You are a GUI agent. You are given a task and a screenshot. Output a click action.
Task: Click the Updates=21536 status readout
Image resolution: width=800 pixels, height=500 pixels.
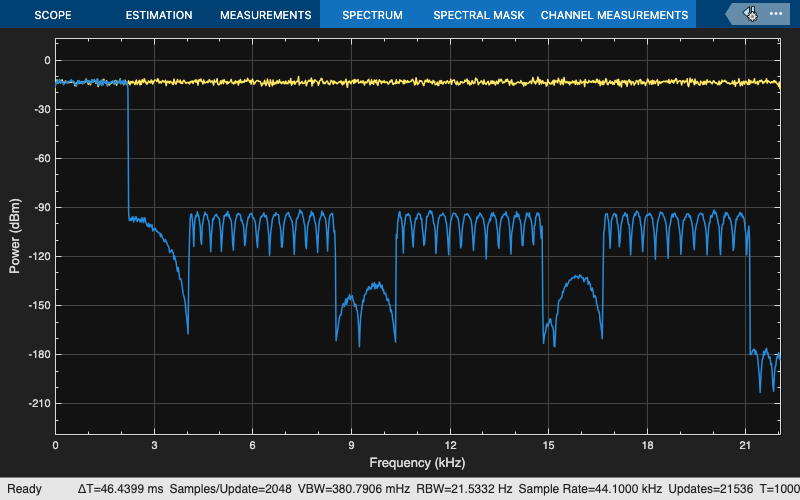pyautogui.click(x=710, y=489)
